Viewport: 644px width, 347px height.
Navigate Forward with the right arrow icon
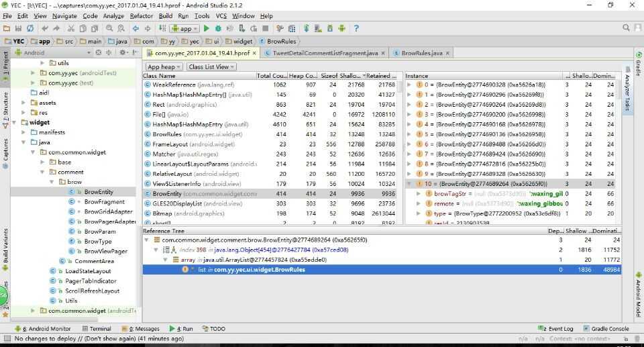[x=148, y=28]
